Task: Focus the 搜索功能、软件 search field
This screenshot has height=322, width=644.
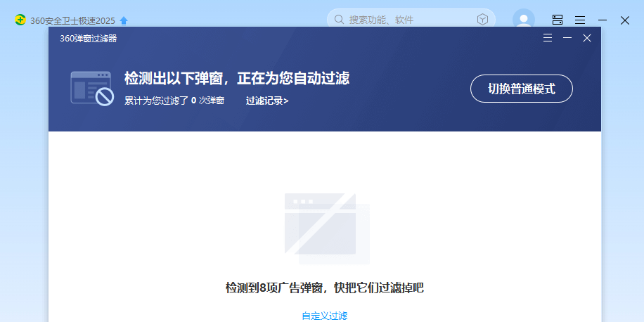Action: tap(411, 19)
